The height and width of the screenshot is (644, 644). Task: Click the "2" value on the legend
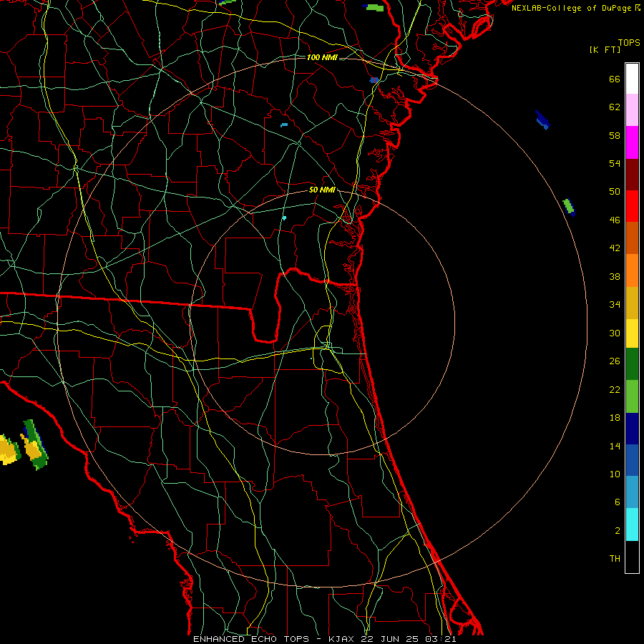[618, 531]
